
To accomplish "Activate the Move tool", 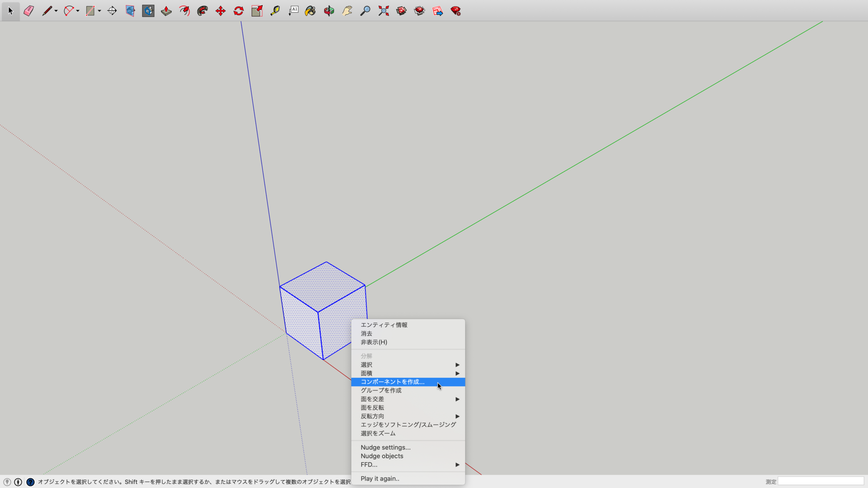I will [220, 11].
